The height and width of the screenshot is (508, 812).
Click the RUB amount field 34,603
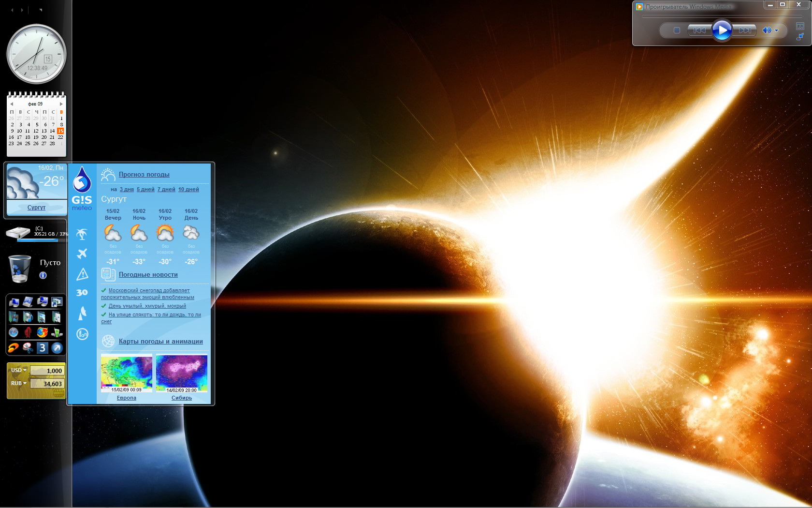47,384
